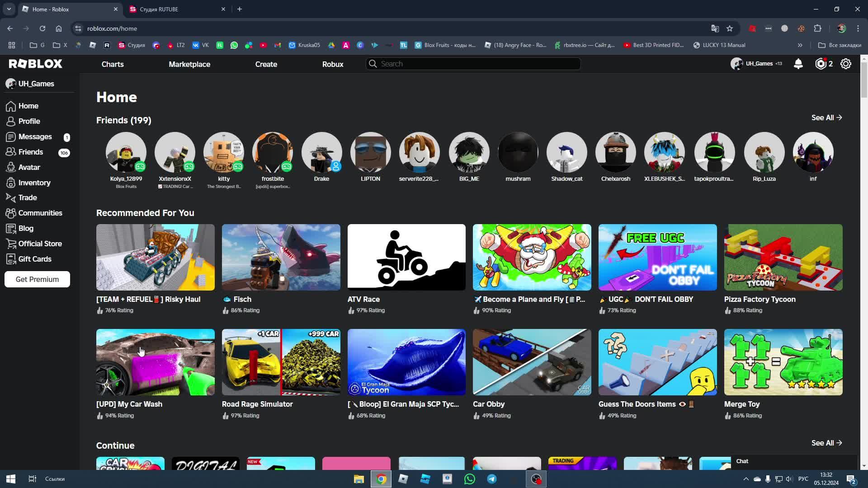Open the tab search dropdown arrow
The width and height of the screenshot is (868, 488).
point(9,9)
